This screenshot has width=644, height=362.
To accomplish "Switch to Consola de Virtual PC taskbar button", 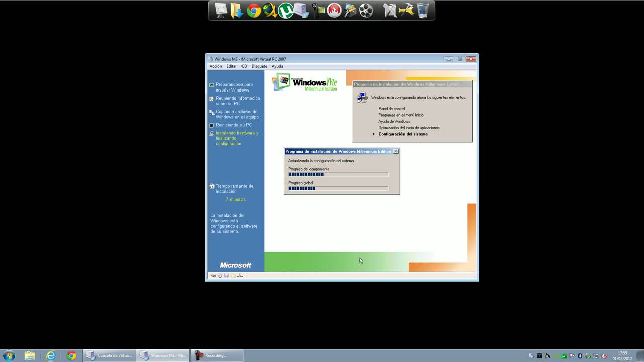I will 109,355.
